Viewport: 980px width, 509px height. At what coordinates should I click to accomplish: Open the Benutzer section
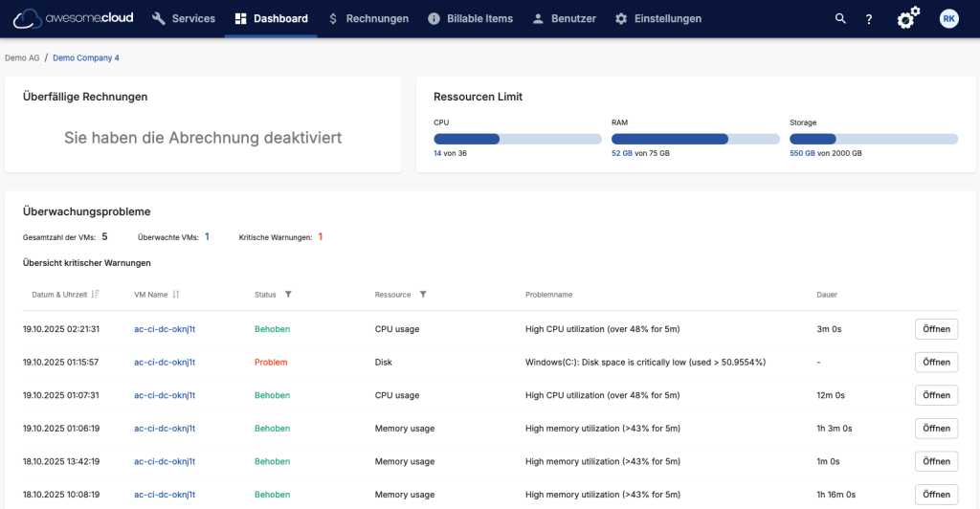[x=564, y=19]
